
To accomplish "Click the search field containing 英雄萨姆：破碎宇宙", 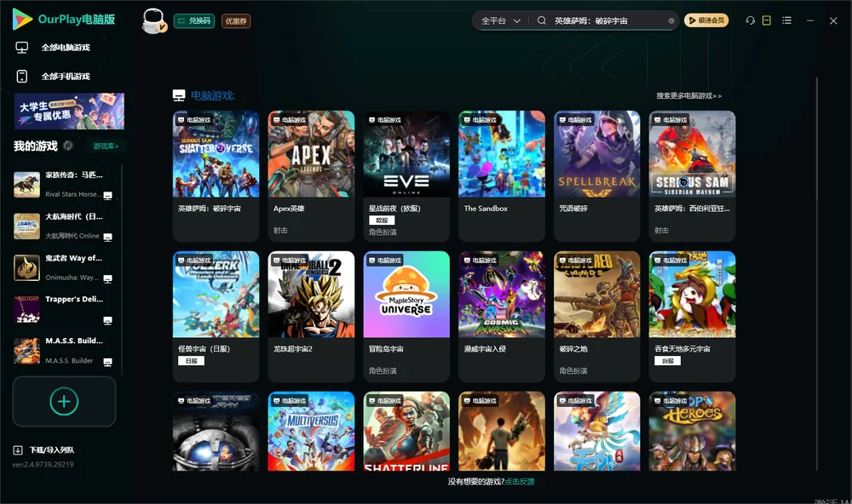I will coord(607,20).
